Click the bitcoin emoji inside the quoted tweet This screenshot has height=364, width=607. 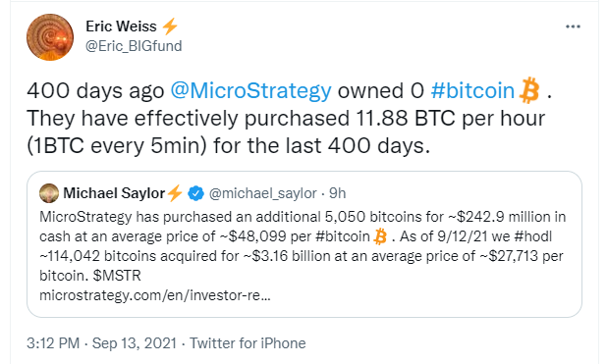tap(380, 236)
